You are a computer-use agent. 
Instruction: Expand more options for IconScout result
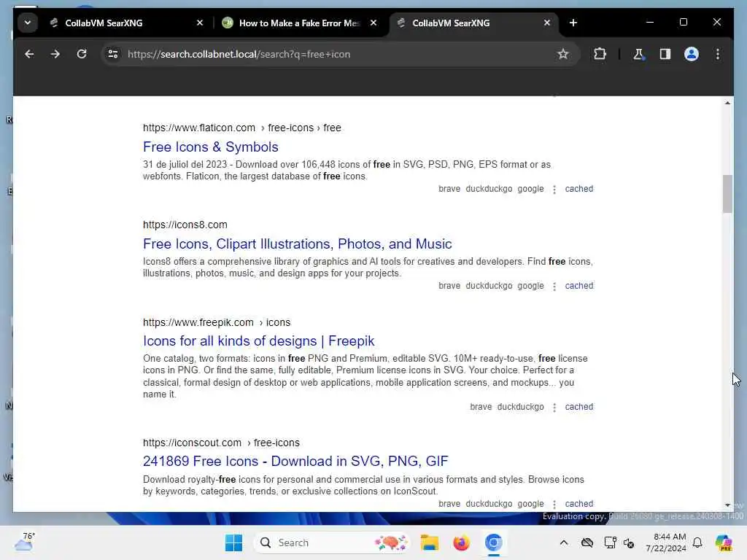click(554, 504)
